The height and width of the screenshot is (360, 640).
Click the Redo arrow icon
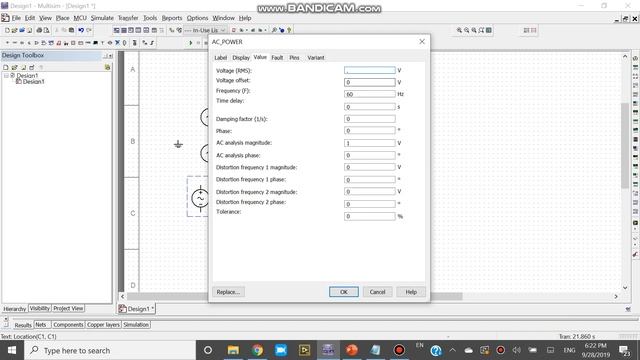click(x=89, y=30)
